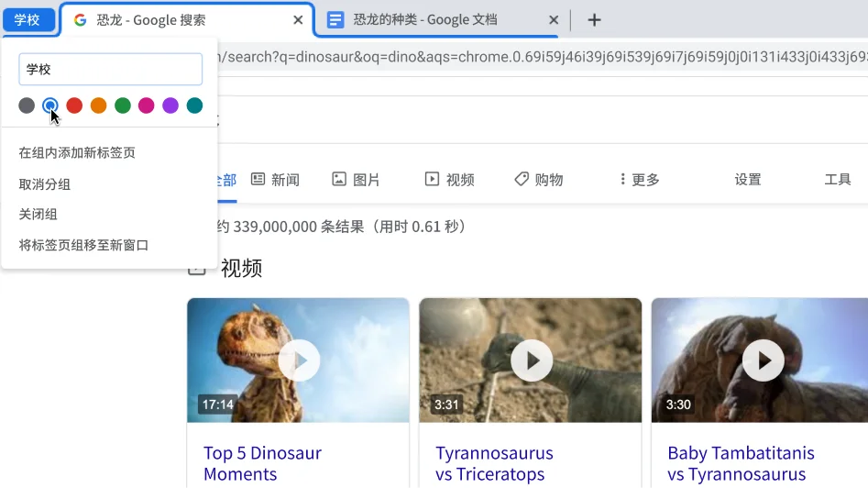The height and width of the screenshot is (488, 868).
Task: Pick the purple group color
Action: (170, 105)
